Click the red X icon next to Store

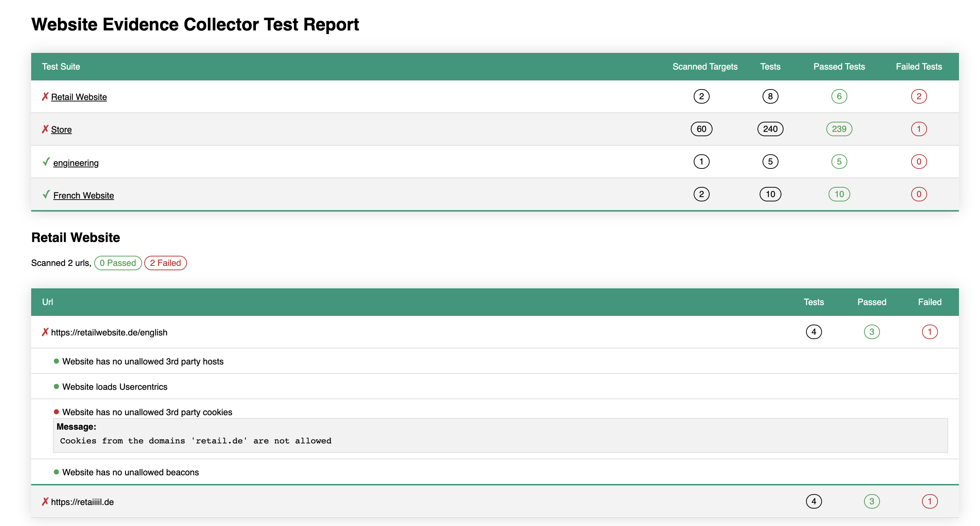[45, 129]
